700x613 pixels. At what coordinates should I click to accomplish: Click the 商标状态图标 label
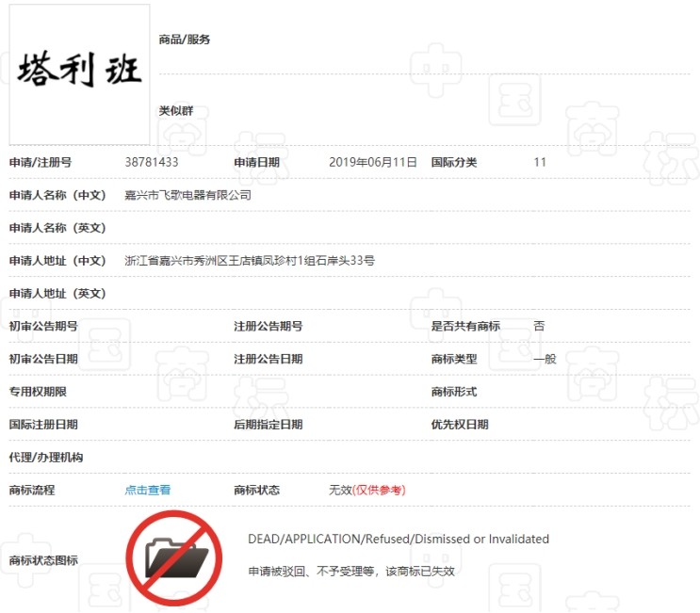tap(43, 560)
